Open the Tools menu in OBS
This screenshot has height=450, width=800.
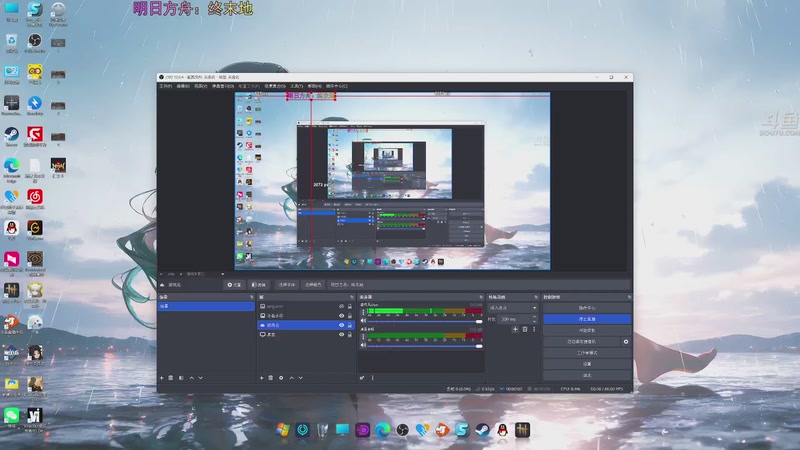click(296, 86)
